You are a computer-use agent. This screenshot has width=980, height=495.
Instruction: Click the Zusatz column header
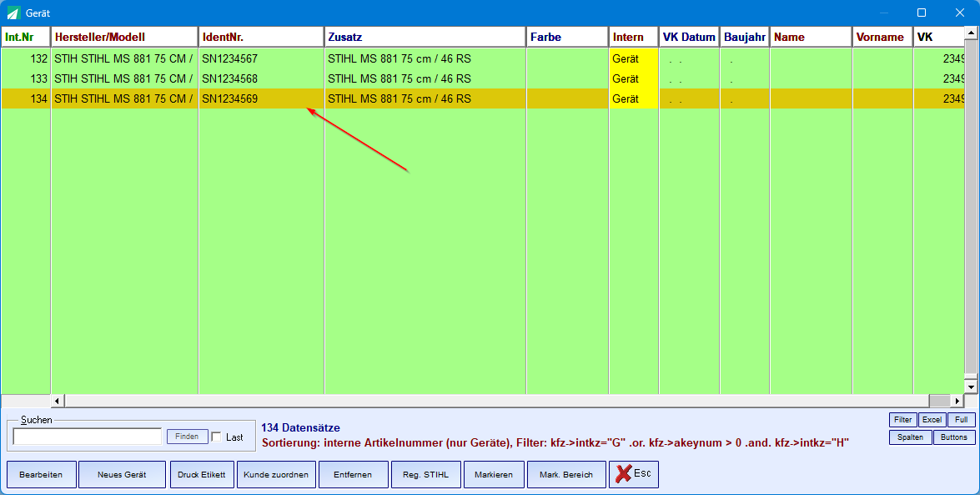point(425,37)
